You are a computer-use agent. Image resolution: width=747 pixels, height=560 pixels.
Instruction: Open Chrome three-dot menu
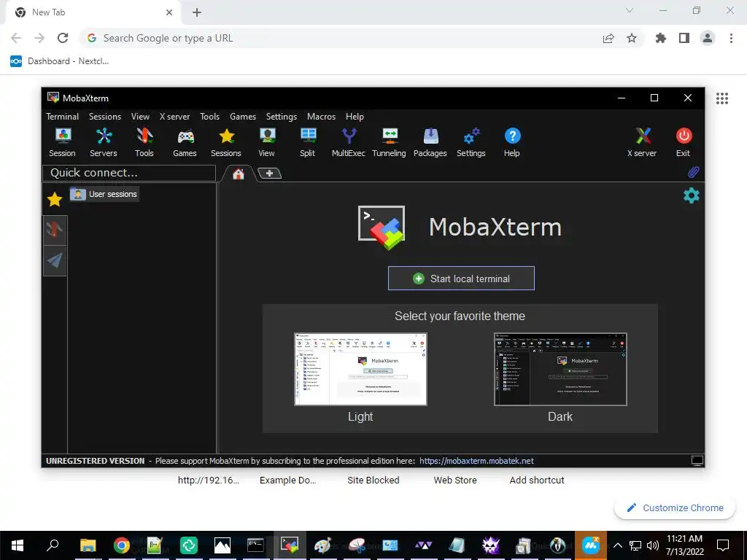point(731,38)
